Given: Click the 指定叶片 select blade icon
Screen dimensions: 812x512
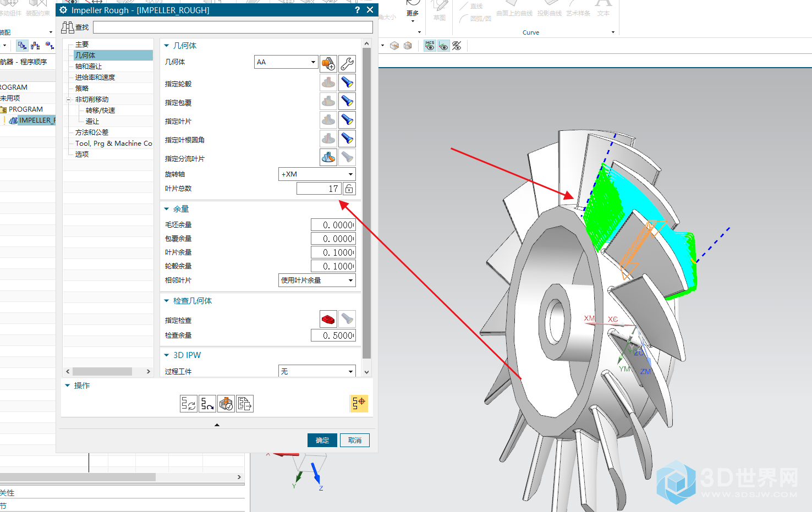Looking at the screenshot, I should click(328, 120).
